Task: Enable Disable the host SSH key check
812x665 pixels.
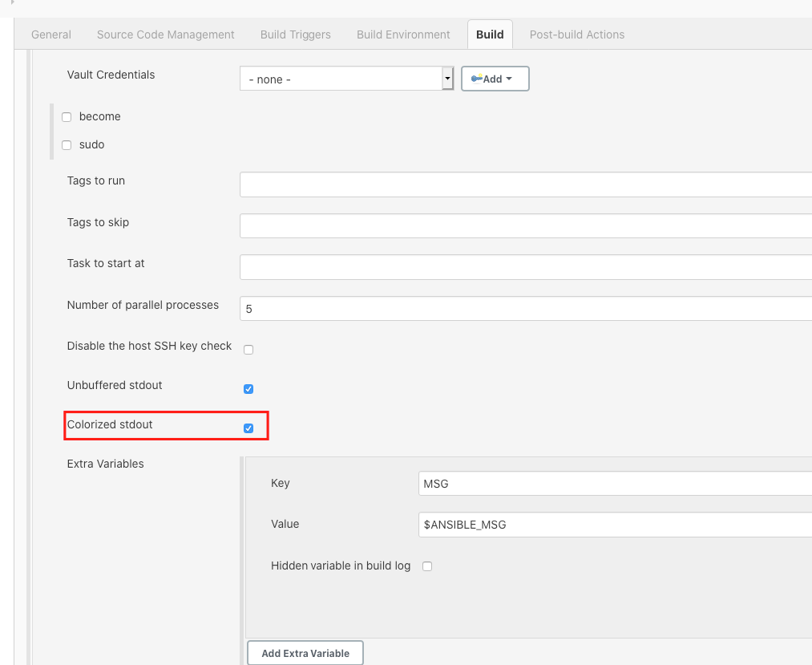Action: 248,350
